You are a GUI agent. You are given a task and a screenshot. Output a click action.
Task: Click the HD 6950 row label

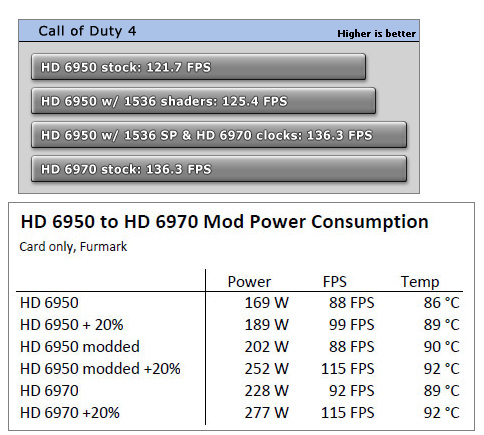49,303
